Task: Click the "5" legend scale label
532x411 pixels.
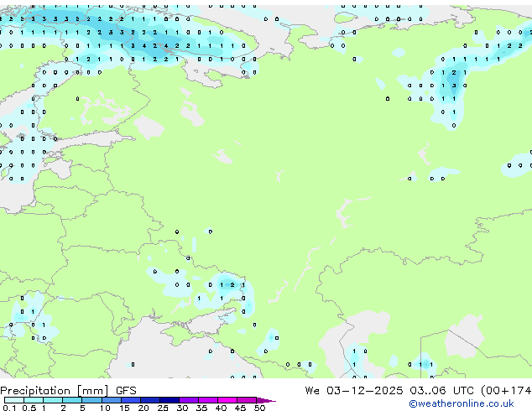Action: click(82, 408)
